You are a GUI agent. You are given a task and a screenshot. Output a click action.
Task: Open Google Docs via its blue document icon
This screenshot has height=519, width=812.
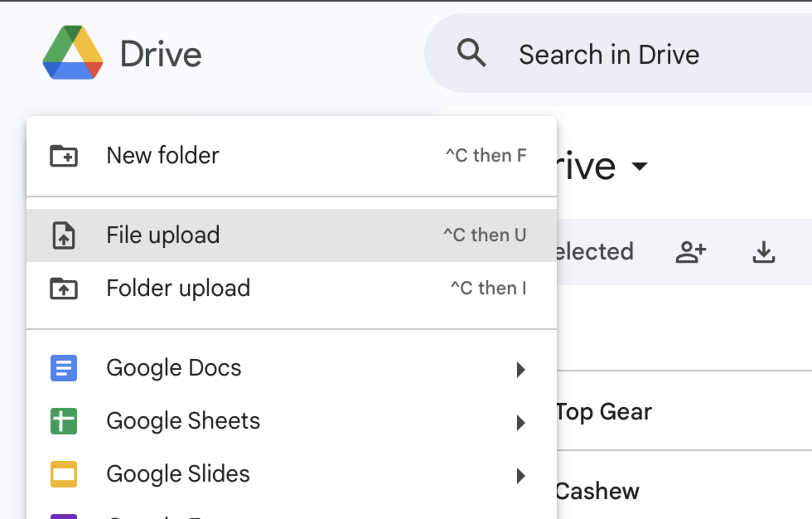(x=63, y=368)
